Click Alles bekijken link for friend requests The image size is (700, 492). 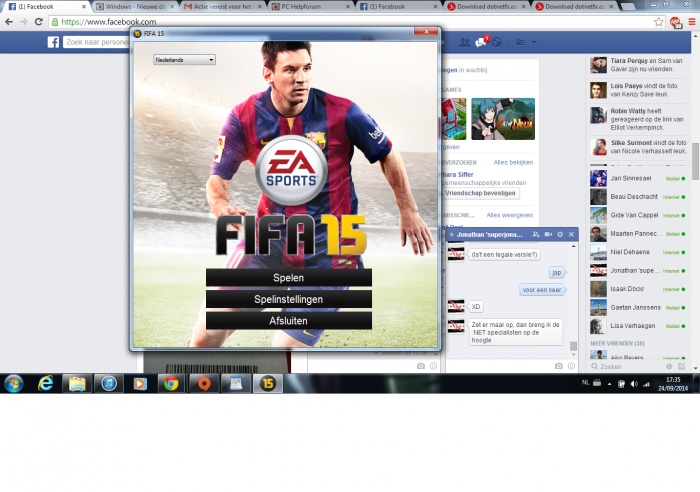click(513, 163)
